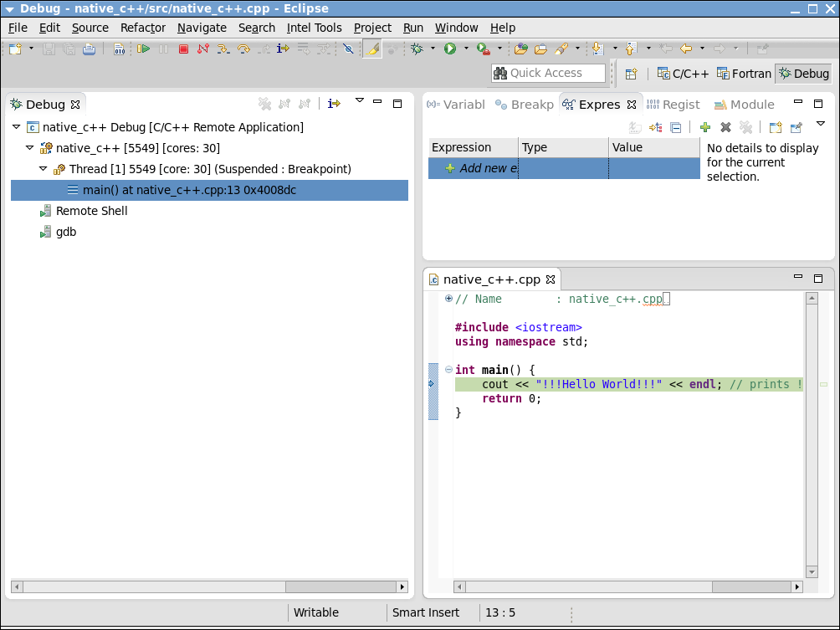This screenshot has height=630, width=840.
Task: Click the Open Task folder icon
Action: tap(541, 49)
